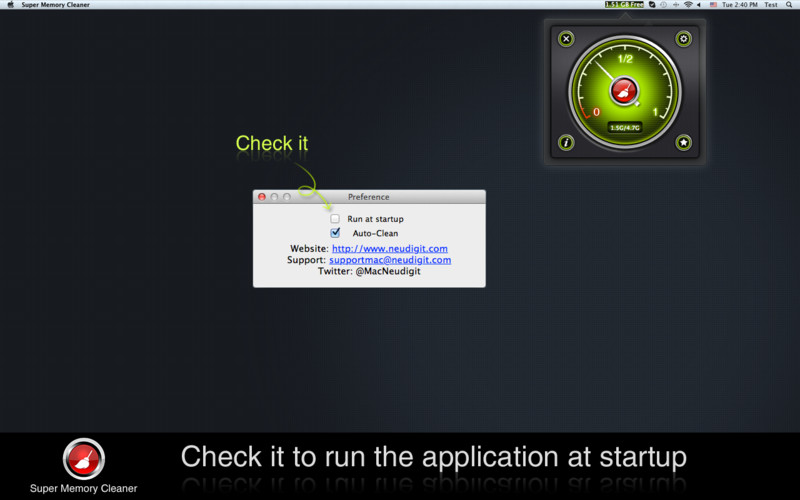Viewport: 800px width, 500px height.
Task: Click the Wi-Fi icon in menu bar
Action: [688, 5]
